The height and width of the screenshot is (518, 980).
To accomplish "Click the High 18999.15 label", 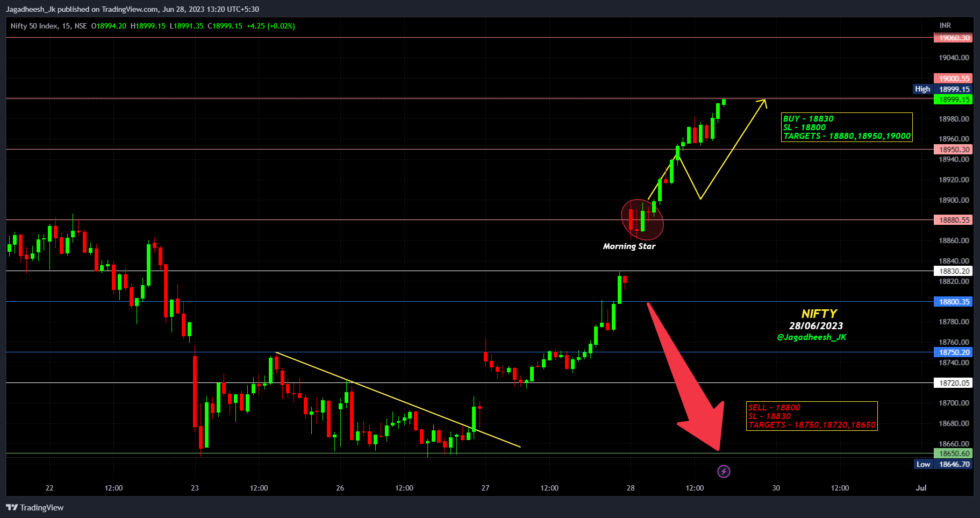I will (x=943, y=89).
